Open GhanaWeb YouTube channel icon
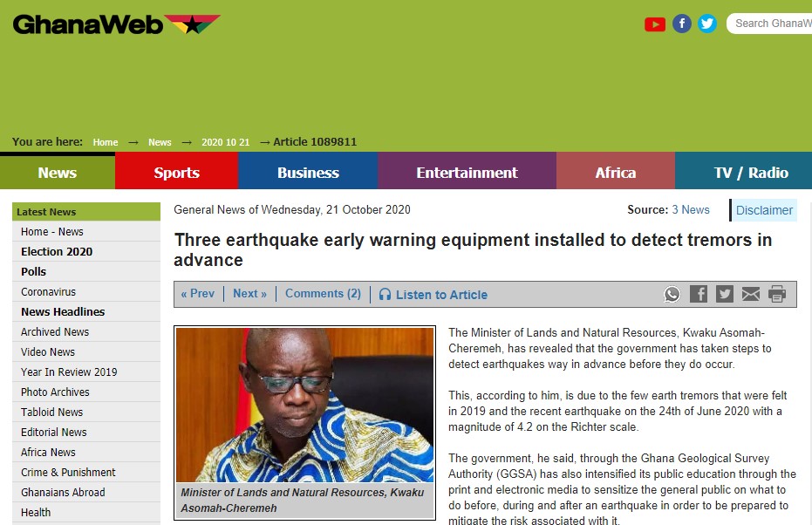The image size is (812, 525). click(654, 24)
